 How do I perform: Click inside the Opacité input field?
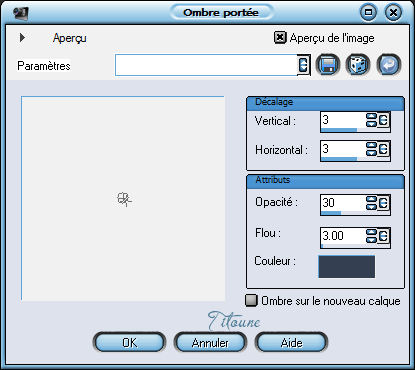click(x=343, y=203)
